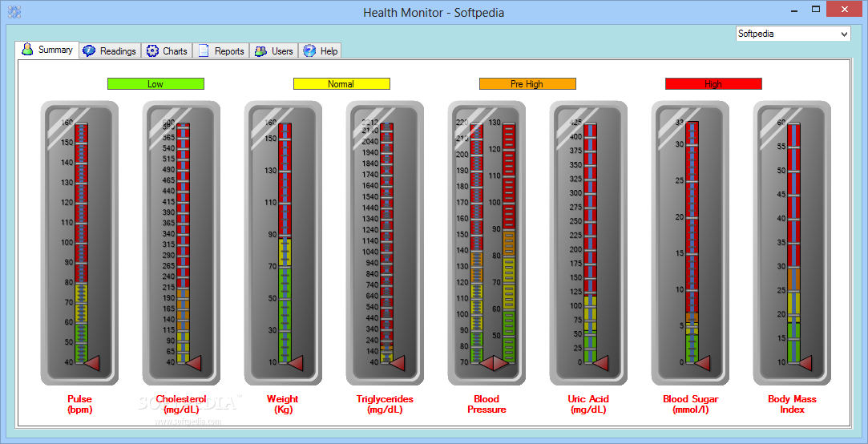This screenshot has width=868, height=444.
Task: Click the Blood Pressure label
Action: (486, 405)
